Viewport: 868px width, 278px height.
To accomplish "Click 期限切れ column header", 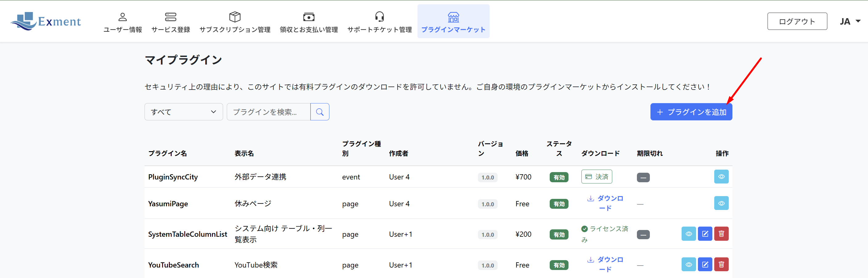I will (649, 154).
